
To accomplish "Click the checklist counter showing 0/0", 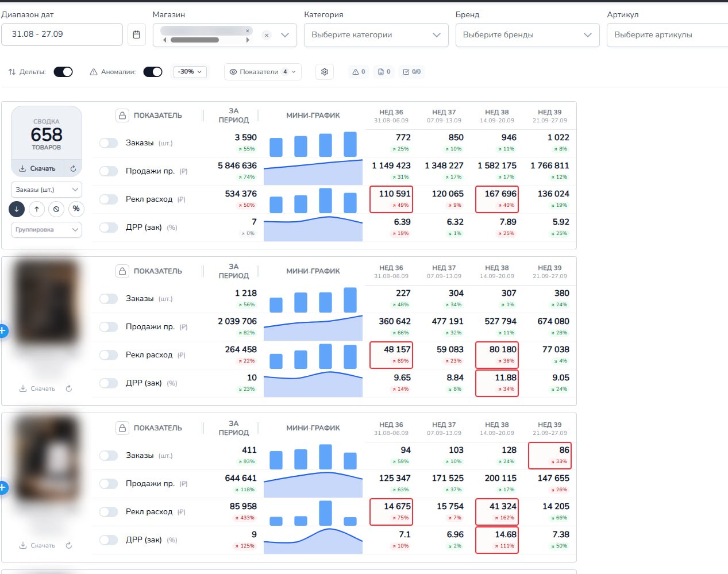I will click(412, 72).
